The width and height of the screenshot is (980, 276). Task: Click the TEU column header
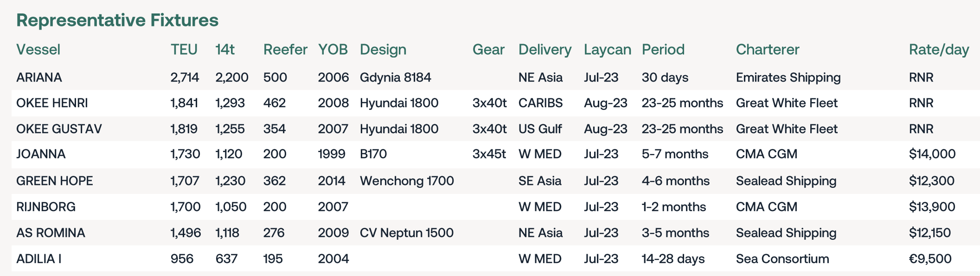[x=184, y=50]
